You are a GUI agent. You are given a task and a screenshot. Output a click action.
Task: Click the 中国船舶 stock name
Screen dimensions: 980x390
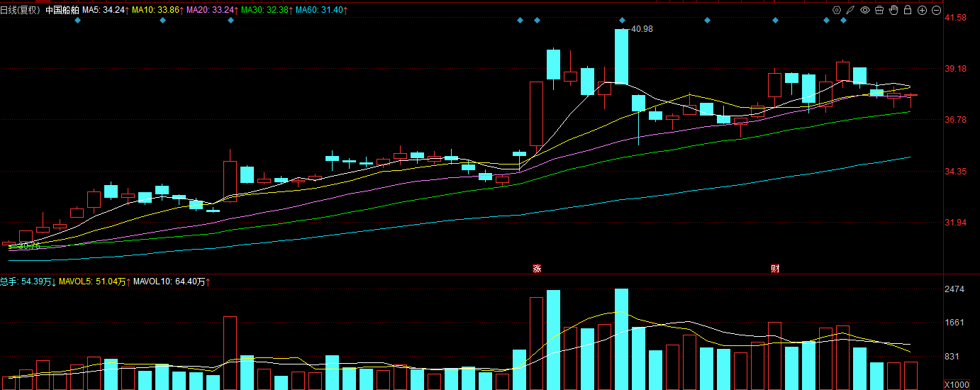click(62, 11)
